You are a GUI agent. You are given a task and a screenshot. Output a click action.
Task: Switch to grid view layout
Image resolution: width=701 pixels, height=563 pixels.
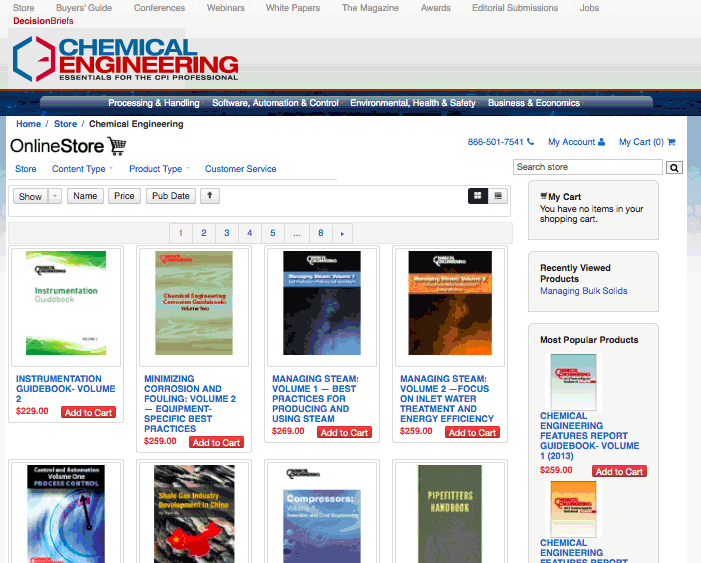477,196
